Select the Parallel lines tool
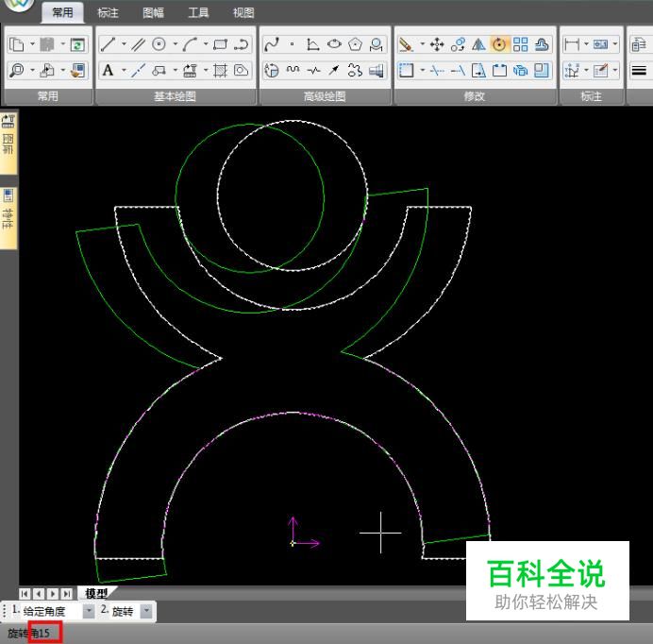Image resolution: width=653 pixels, height=644 pixels. click(x=139, y=44)
